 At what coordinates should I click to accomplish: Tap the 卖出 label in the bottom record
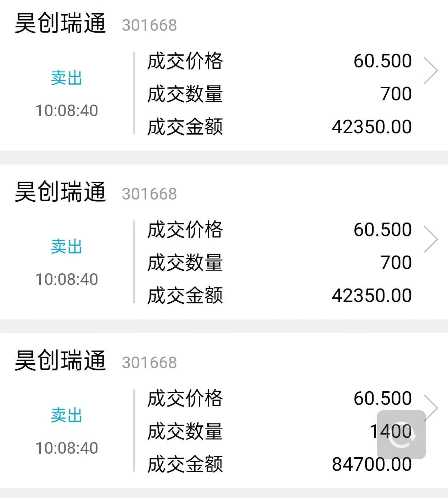click(66, 415)
